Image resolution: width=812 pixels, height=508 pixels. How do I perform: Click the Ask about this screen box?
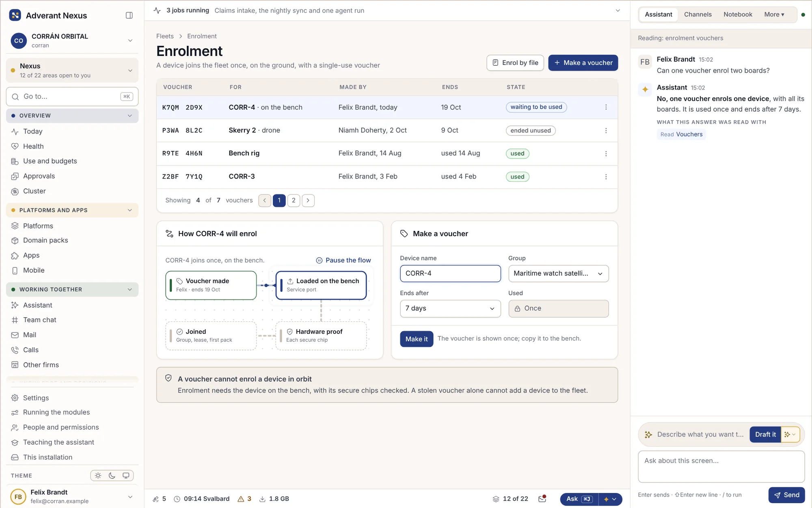[721, 467]
